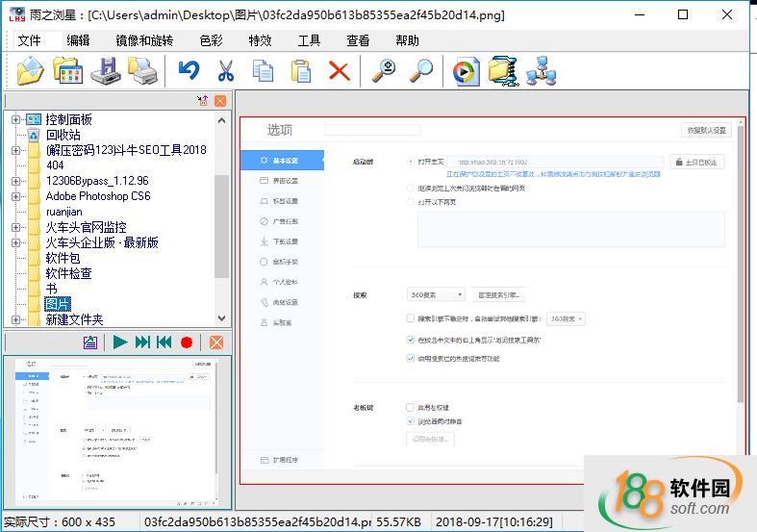Viewport: 757px width, 532px height.
Task: Click the open file toolbar icon
Action: coord(30,70)
